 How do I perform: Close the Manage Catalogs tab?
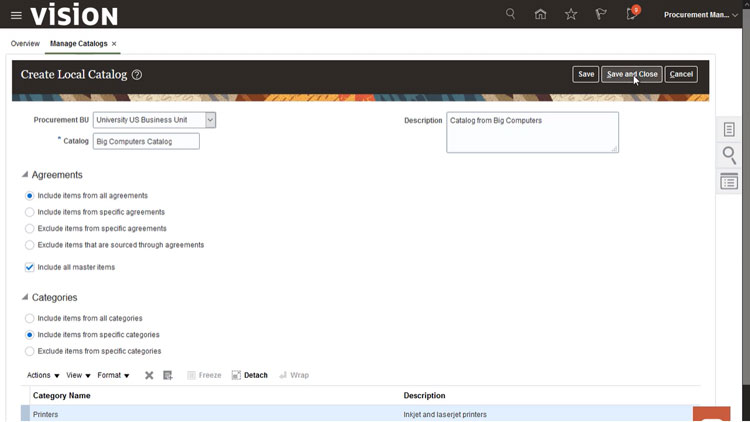click(x=114, y=44)
